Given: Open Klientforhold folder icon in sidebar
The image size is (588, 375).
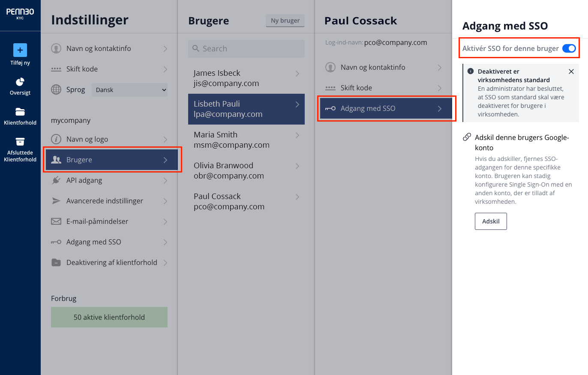Looking at the screenshot, I should point(20,112).
